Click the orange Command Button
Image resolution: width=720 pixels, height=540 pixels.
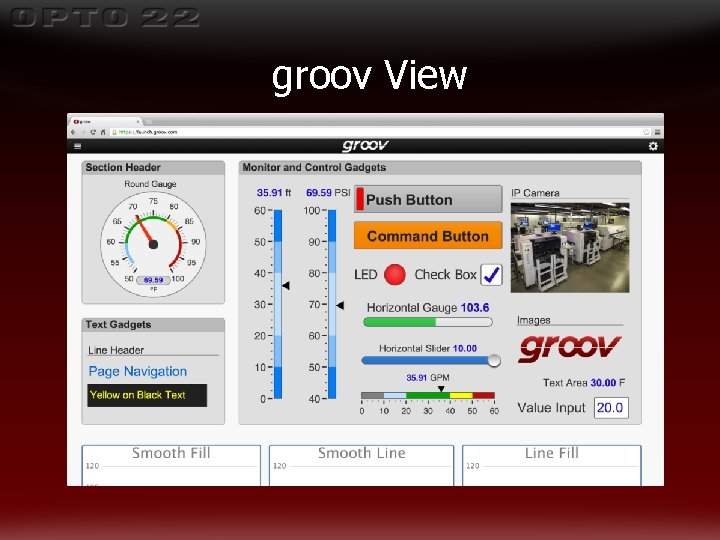pos(428,236)
